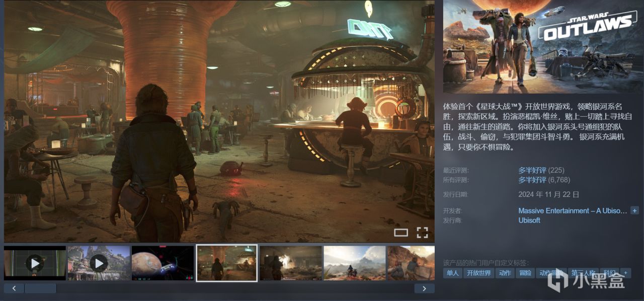
Task: Click the 所有评测 label
Action: tap(456, 180)
